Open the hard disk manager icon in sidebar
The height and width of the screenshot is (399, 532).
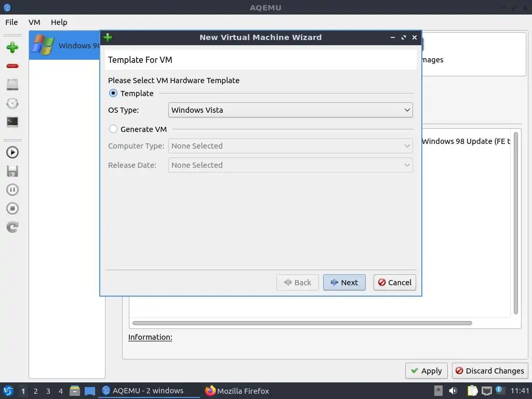(12, 85)
